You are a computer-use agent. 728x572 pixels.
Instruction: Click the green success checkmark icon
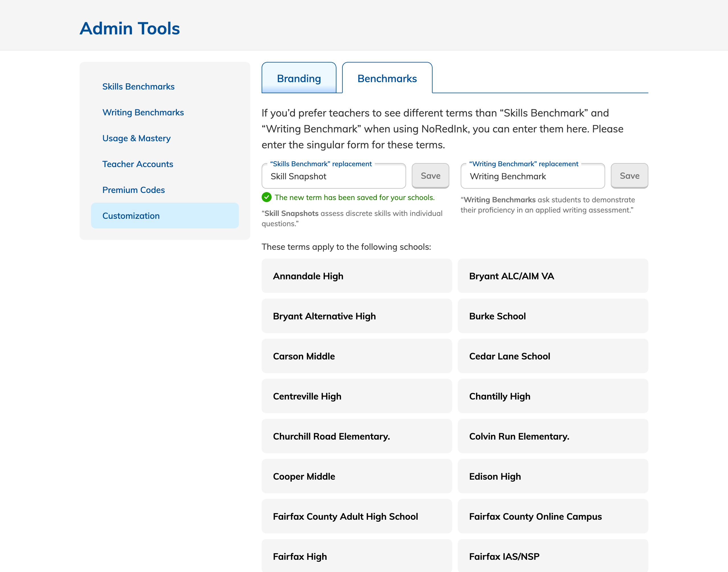pyautogui.click(x=266, y=197)
